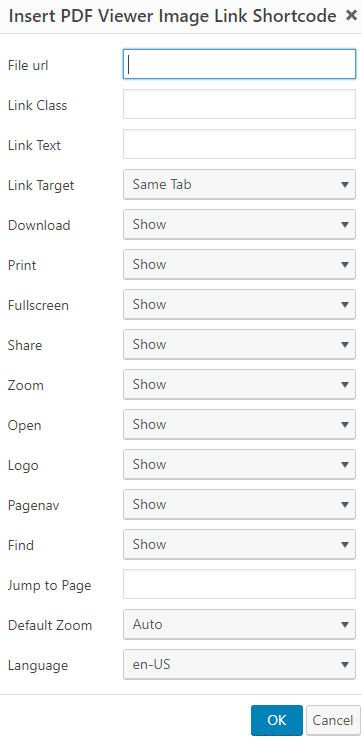This screenshot has width=362, height=740.
Task: Click the Jump to Page field
Action: pos(239,584)
